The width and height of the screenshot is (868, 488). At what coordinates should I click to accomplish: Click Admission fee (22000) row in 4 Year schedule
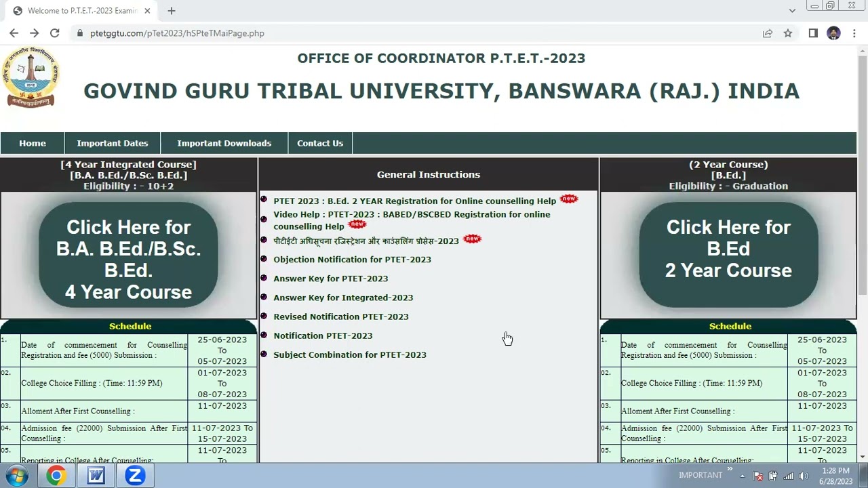coord(128,433)
